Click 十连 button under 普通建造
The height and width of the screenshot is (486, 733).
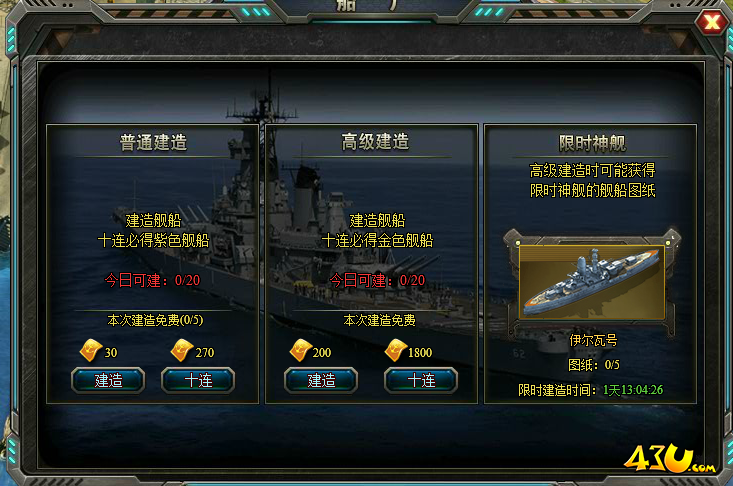coord(198,380)
